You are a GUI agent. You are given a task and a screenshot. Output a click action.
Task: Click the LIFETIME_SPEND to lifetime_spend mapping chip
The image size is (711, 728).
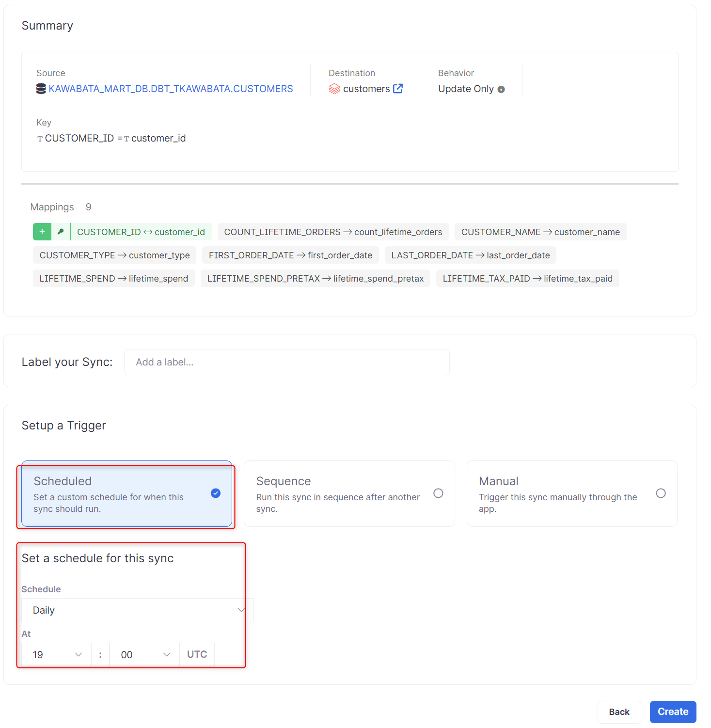pos(114,279)
